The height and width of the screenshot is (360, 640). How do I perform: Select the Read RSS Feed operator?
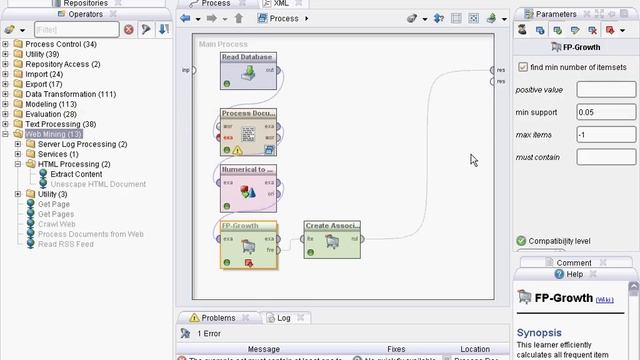click(66, 244)
